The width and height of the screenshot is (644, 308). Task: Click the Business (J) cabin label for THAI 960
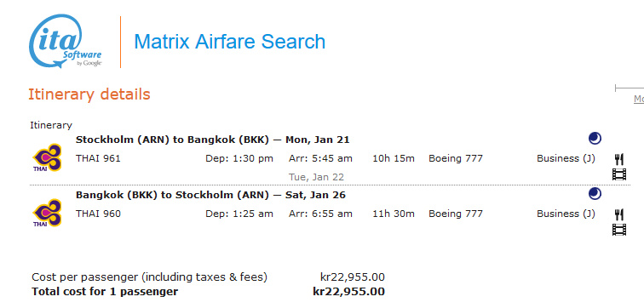566,214
